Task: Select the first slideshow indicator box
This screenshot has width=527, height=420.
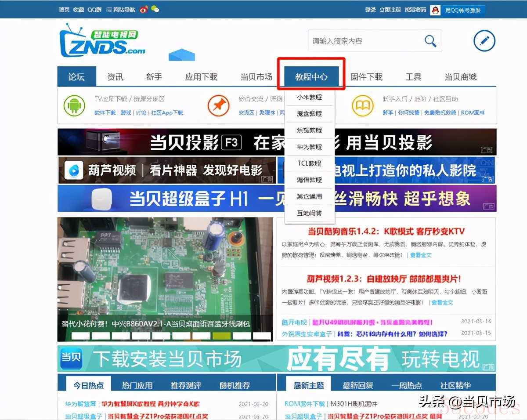Action: 80,336
